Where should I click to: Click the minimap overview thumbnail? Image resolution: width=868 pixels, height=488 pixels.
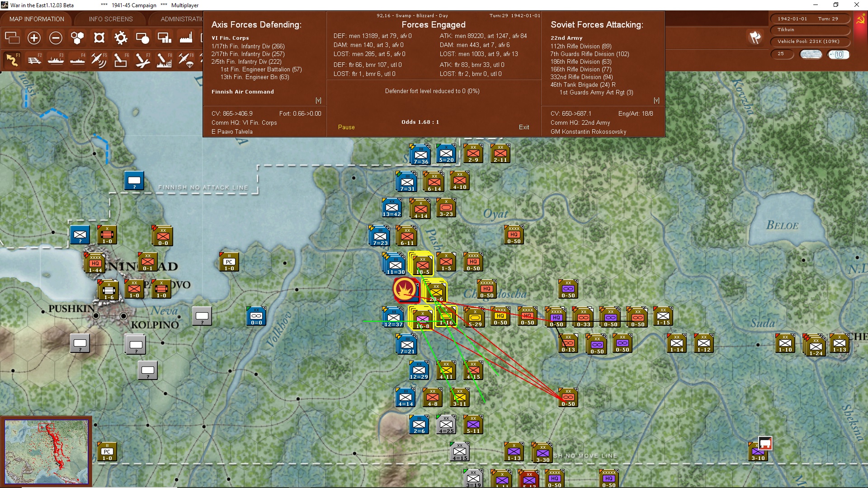46,451
